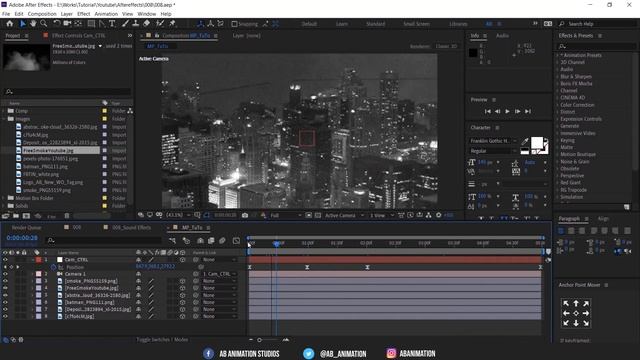Select the Eraser tool
The height and width of the screenshot is (360, 640).
tap(147, 24)
